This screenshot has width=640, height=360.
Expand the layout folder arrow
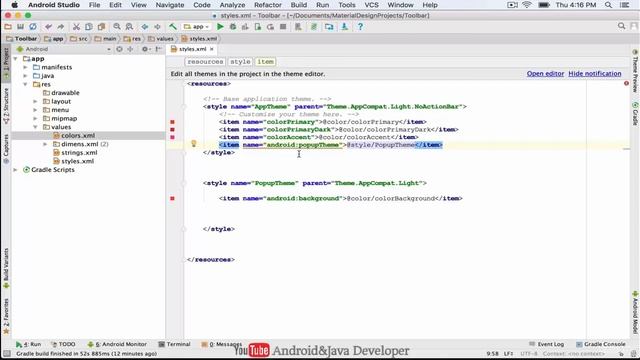coord(36,102)
